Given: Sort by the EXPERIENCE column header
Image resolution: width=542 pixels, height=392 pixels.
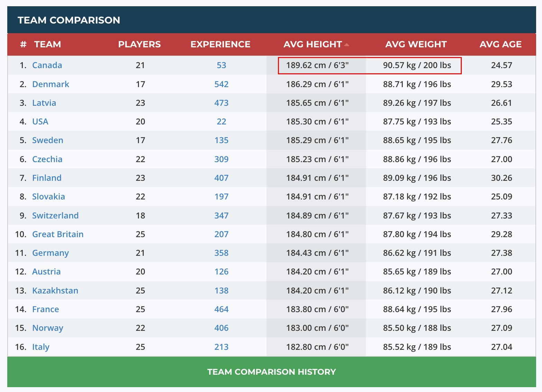Looking at the screenshot, I should coord(221,44).
